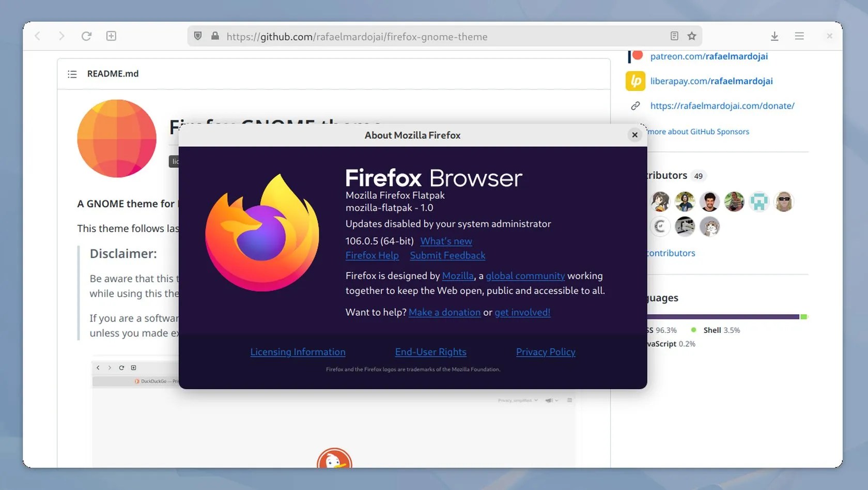868x490 pixels.
Task: Open the What's new link
Action: coord(446,241)
